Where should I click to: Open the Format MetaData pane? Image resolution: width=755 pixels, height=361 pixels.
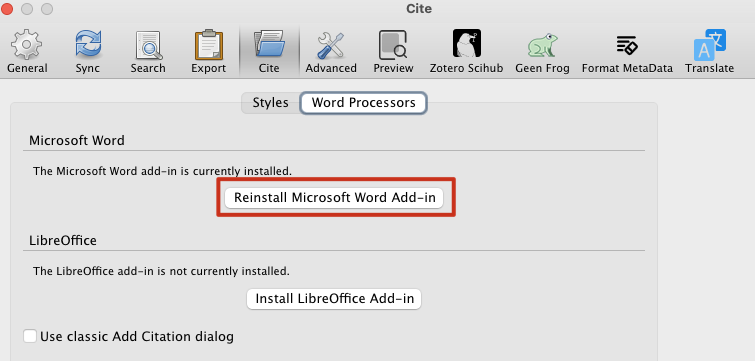(627, 51)
